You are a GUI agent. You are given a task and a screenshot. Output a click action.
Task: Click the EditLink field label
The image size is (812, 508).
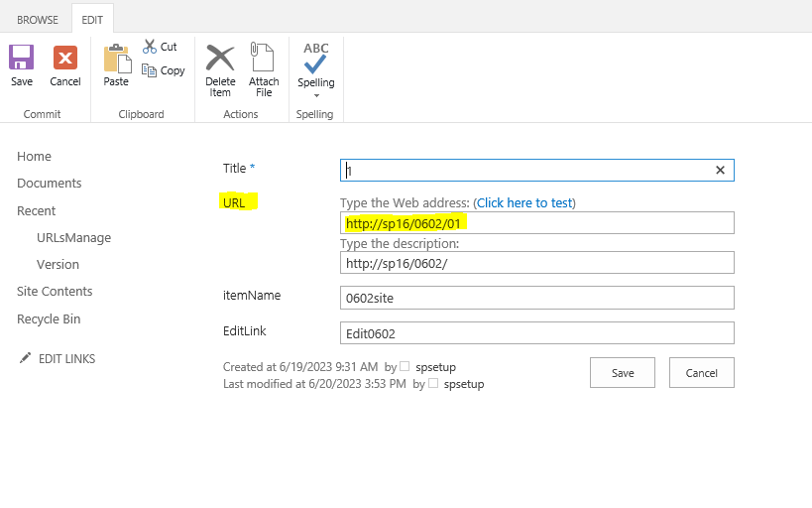tap(245, 330)
